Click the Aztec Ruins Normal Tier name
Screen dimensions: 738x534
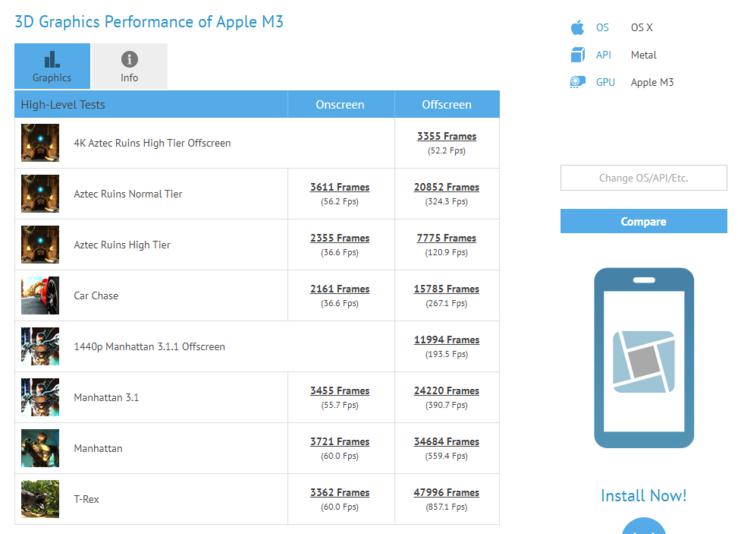128,194
